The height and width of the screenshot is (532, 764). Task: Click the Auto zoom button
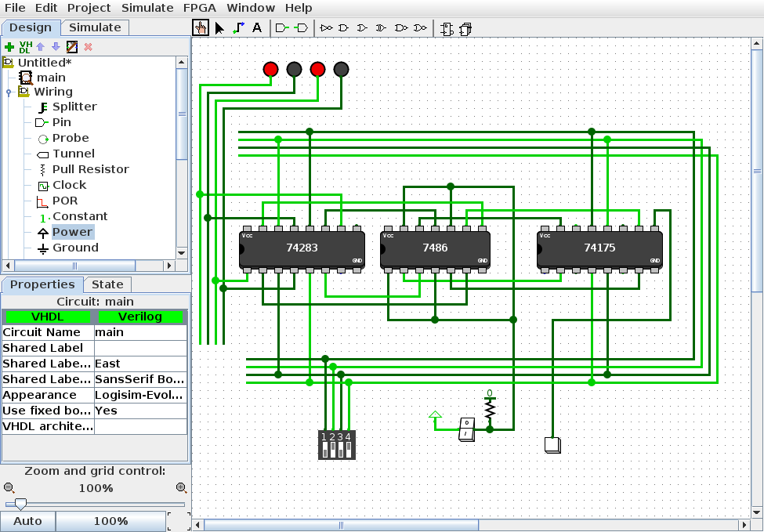coord(27,521)
